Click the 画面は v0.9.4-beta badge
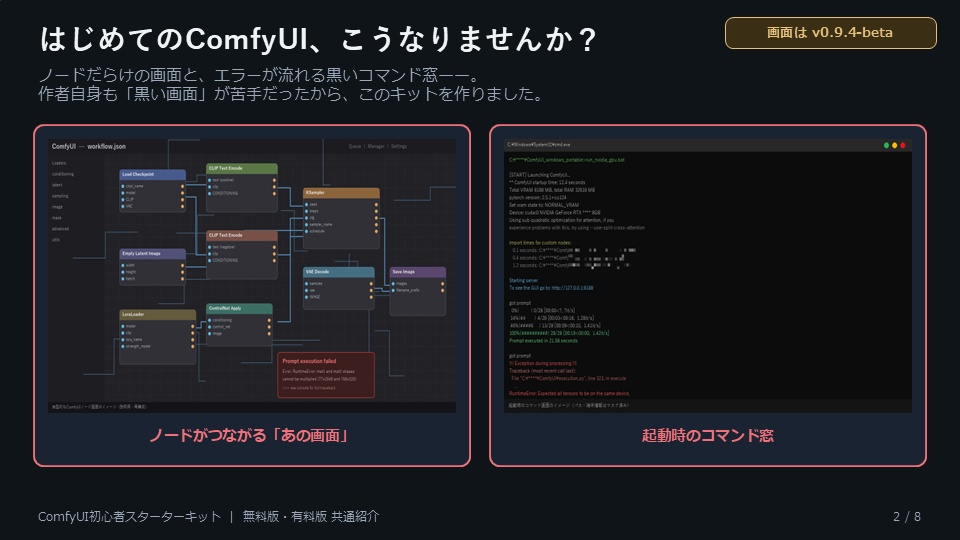 point(830,33)
